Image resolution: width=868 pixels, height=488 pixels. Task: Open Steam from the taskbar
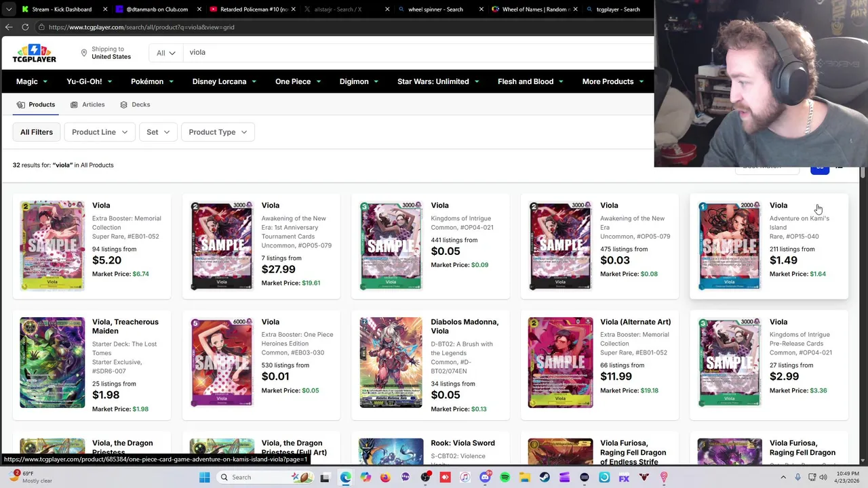click(545, 477)
